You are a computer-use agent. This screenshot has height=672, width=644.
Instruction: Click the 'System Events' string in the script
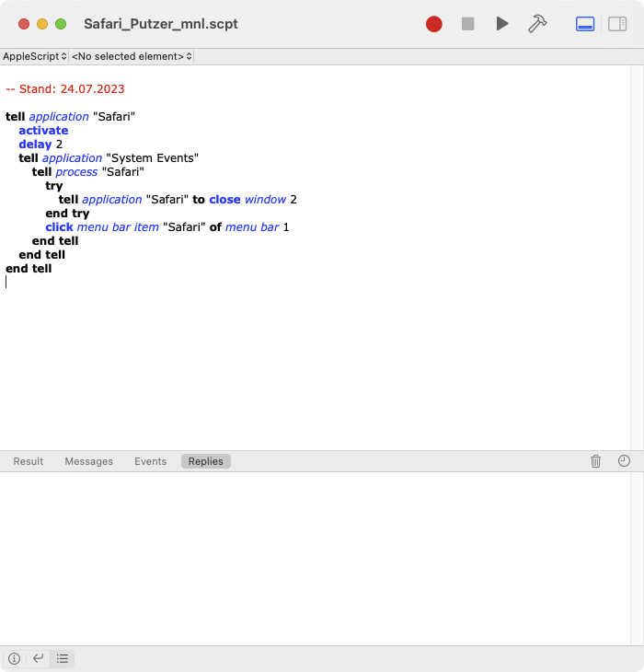point(153,157)
